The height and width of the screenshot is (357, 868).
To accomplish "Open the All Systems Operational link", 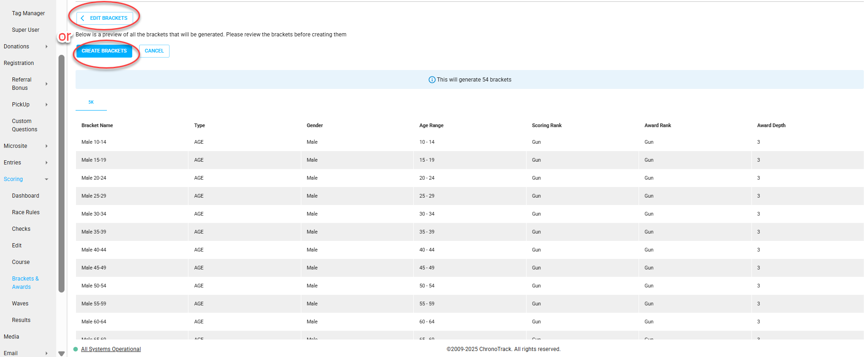I will (x=111, y=349).
